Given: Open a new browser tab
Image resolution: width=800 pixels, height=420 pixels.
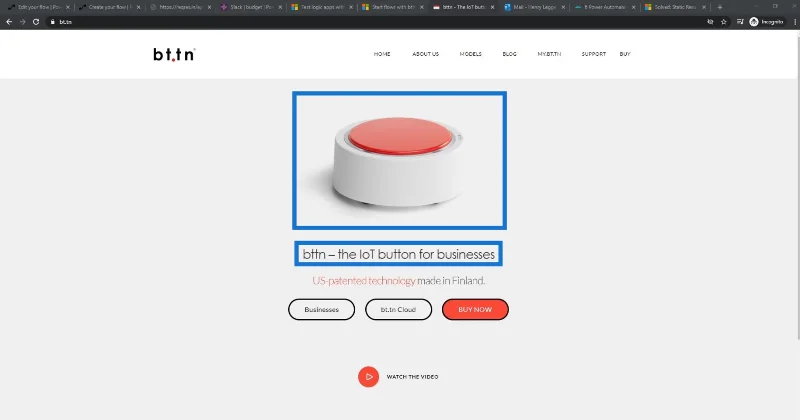Looking at the screenshot, I should click(x=719, y=7).
